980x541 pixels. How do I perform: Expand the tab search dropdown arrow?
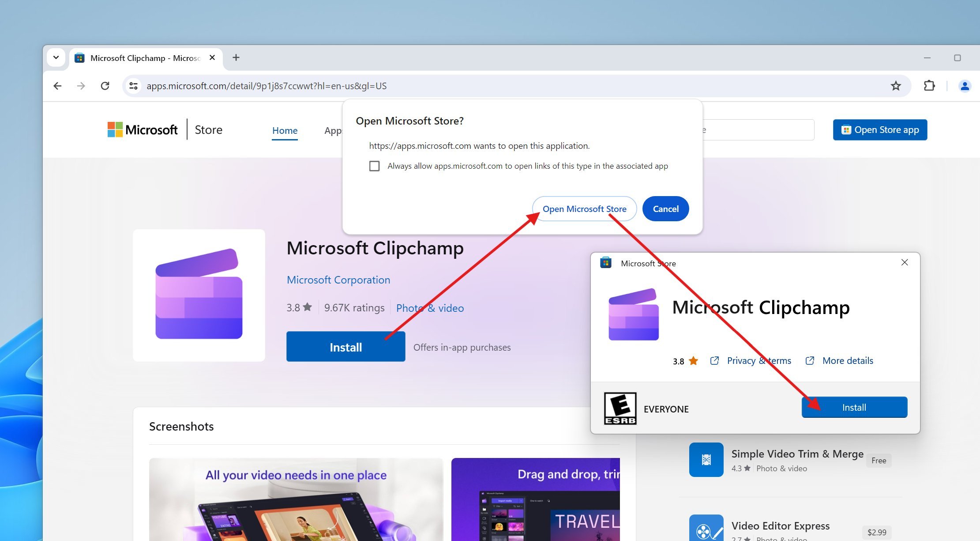tap(56, 57)
